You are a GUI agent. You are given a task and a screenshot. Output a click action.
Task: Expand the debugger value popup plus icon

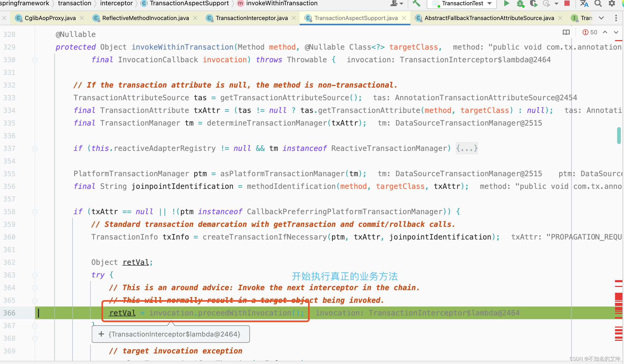pyautogui.click(x=101, y=334)
